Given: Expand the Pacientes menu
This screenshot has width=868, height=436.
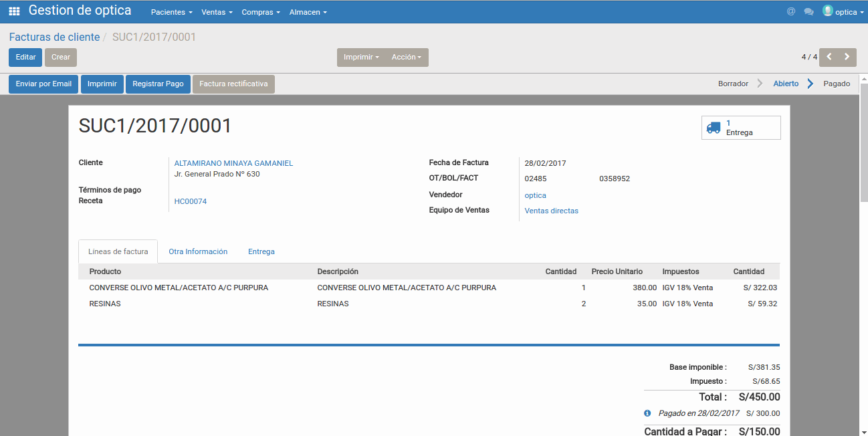Looking at the screenshot, I should (171, 12).
